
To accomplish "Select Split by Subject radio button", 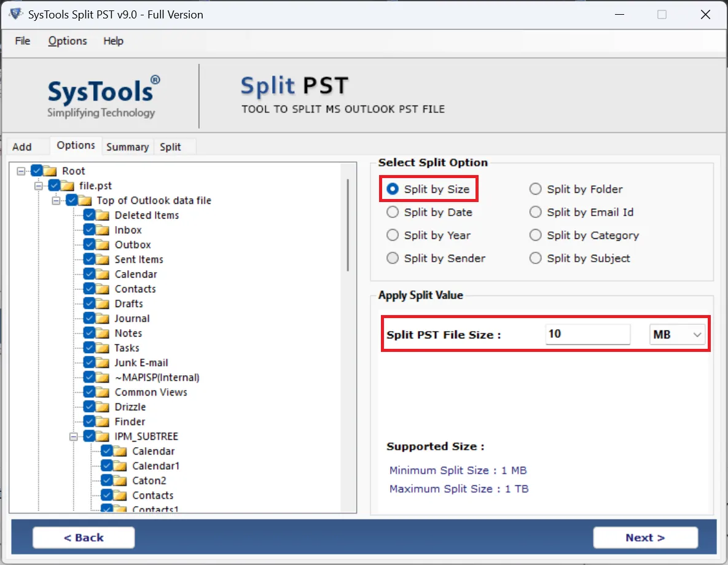I will tap(535, 258).
